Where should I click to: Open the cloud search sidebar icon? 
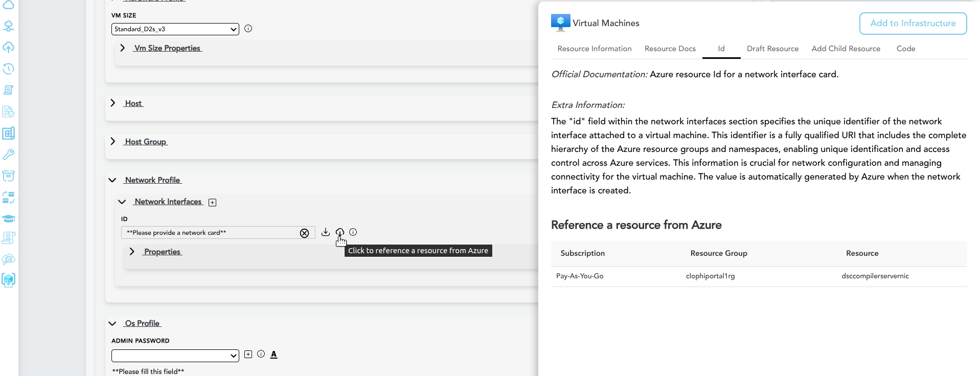8,259
